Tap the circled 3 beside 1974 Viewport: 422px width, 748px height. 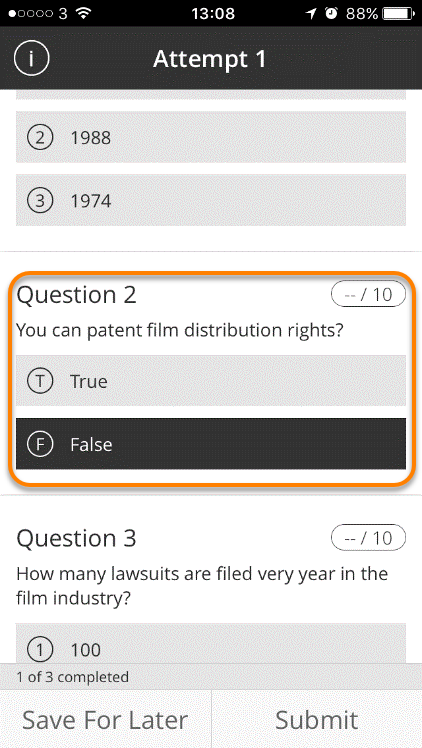(x=40, y=200)
